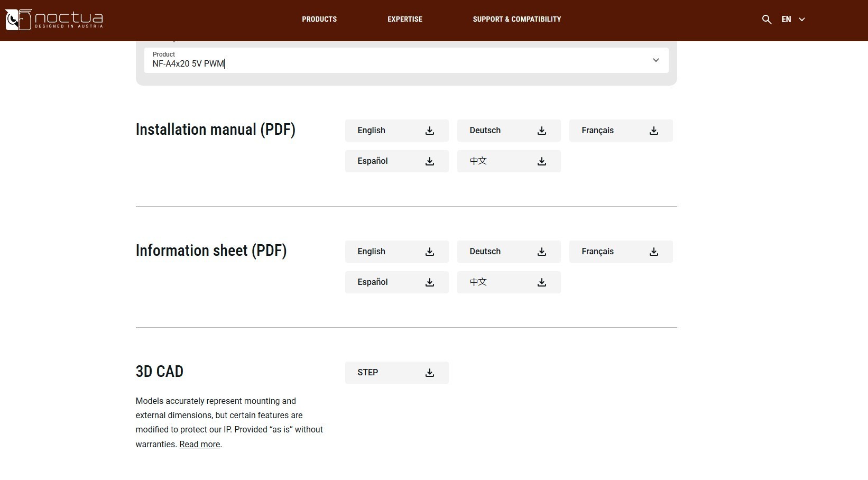868x480 pixels.
Task: Download the 中文 installation manual PDF
Action: click(x=509, y=161)
